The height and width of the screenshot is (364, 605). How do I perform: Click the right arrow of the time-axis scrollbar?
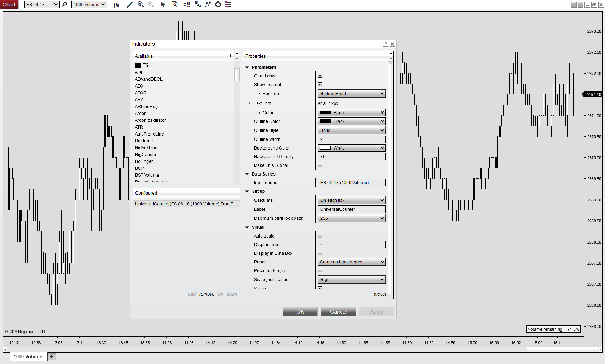point(600,350)
